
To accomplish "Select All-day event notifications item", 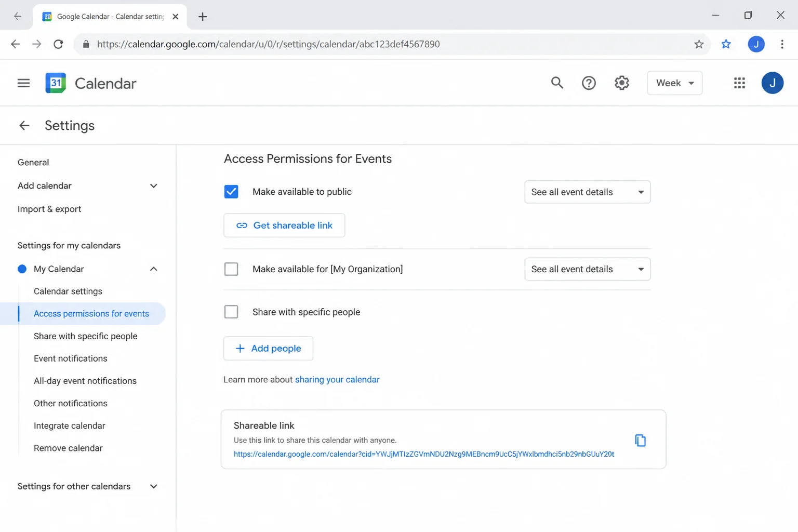I will [85, 381].
